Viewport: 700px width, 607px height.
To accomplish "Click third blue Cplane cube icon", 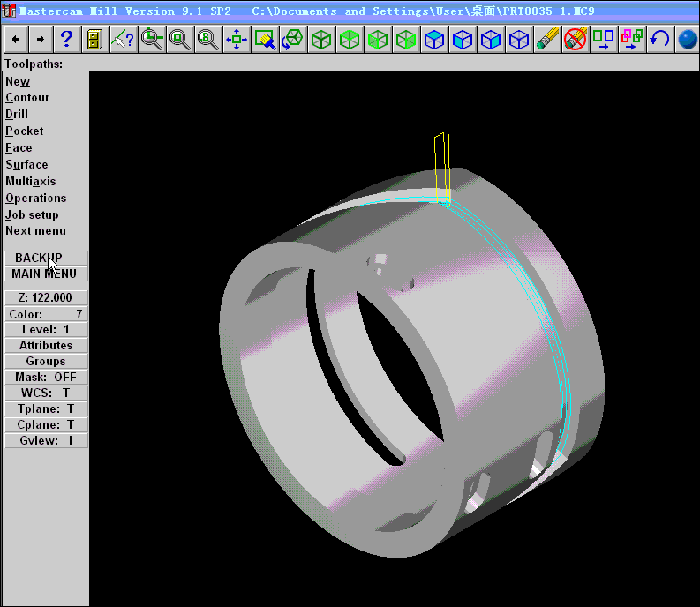I will [491, 40].
